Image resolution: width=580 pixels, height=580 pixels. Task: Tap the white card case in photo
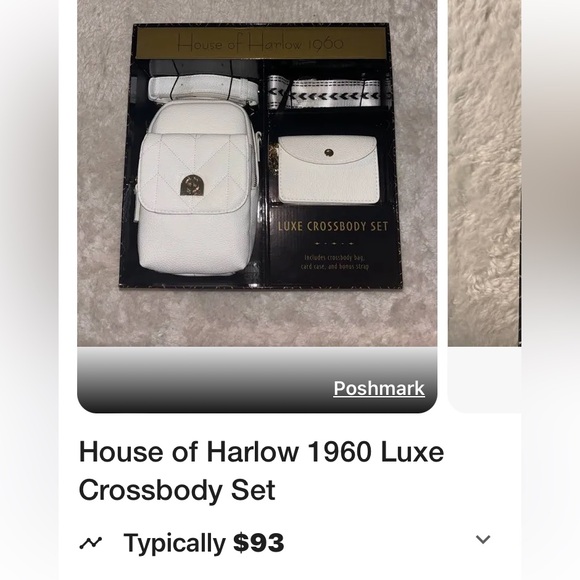328,169
